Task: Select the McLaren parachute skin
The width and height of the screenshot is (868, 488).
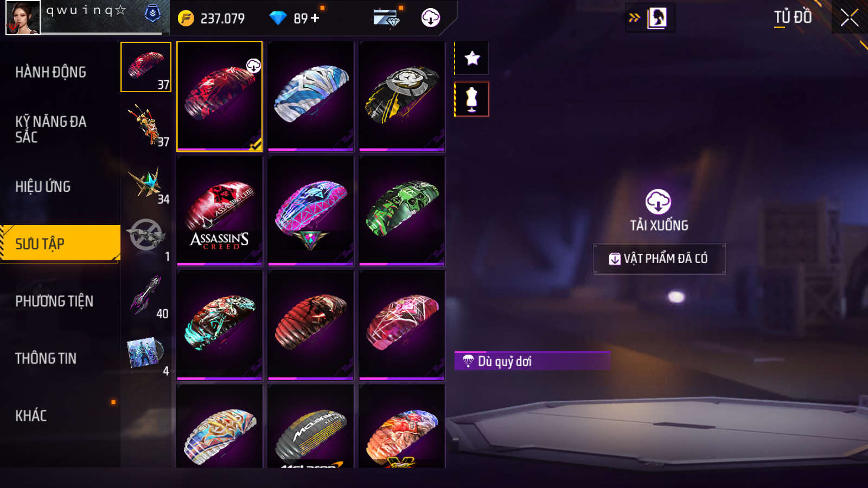Action: pos(311,426)
